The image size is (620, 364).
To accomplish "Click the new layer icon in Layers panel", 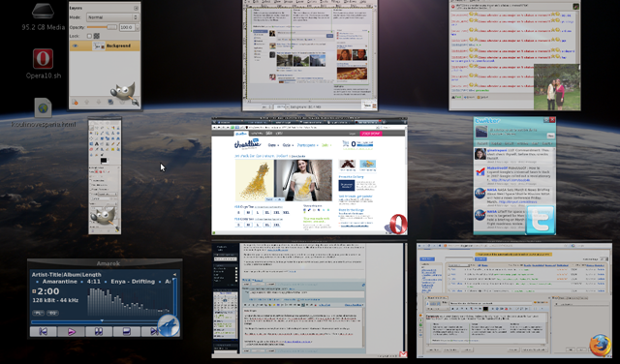I will pos(75,102).
